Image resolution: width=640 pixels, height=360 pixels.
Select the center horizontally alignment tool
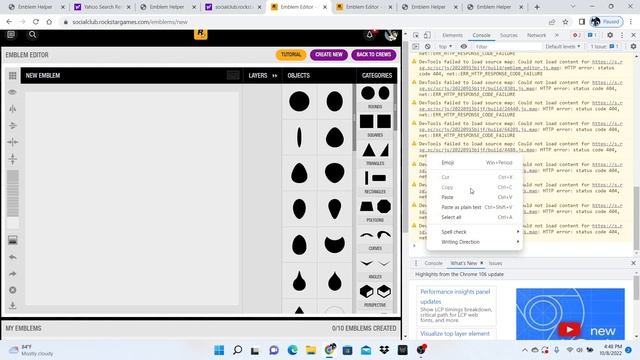13,142
